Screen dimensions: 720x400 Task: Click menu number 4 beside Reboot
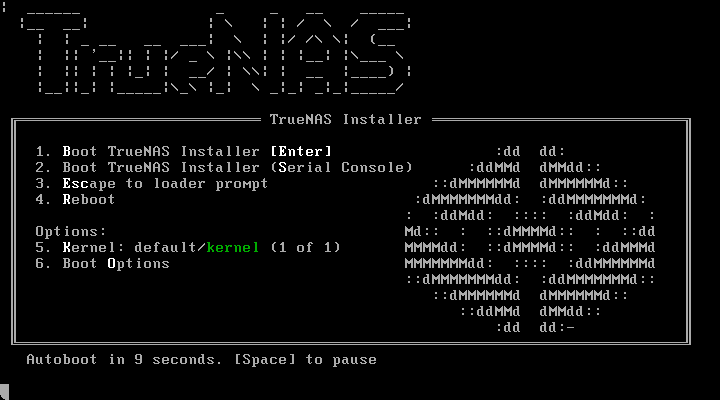[x=43, y=200]
